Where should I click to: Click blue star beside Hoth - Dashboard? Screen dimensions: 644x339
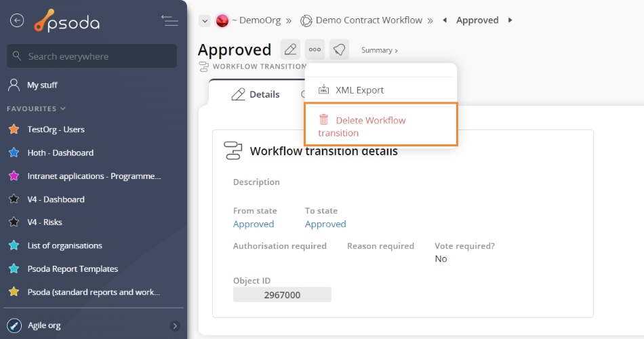point(14,153)
